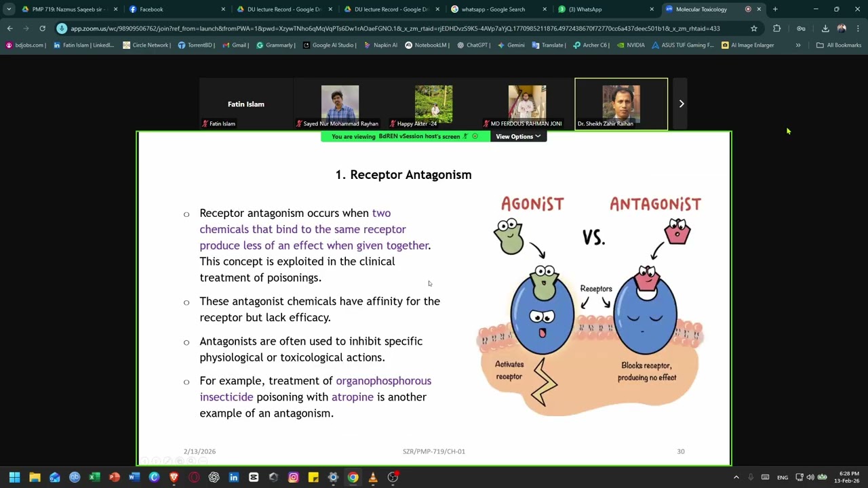The height and width of the screenshot is (488, 868).
Task: Open File Explorer from the taskbar
Action: [35, 477]
